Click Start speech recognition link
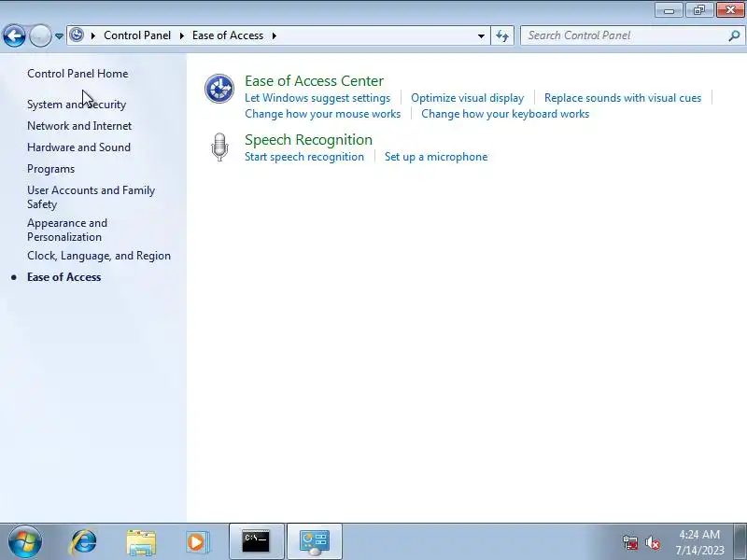The image size is (747, 560). (304, 157)
